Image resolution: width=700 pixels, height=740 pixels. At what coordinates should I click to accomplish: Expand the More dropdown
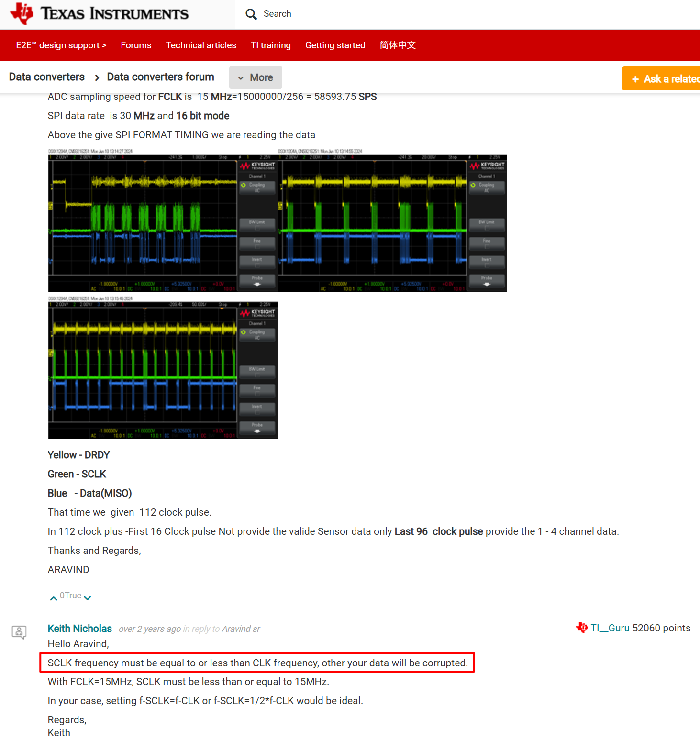click(256, 77)
